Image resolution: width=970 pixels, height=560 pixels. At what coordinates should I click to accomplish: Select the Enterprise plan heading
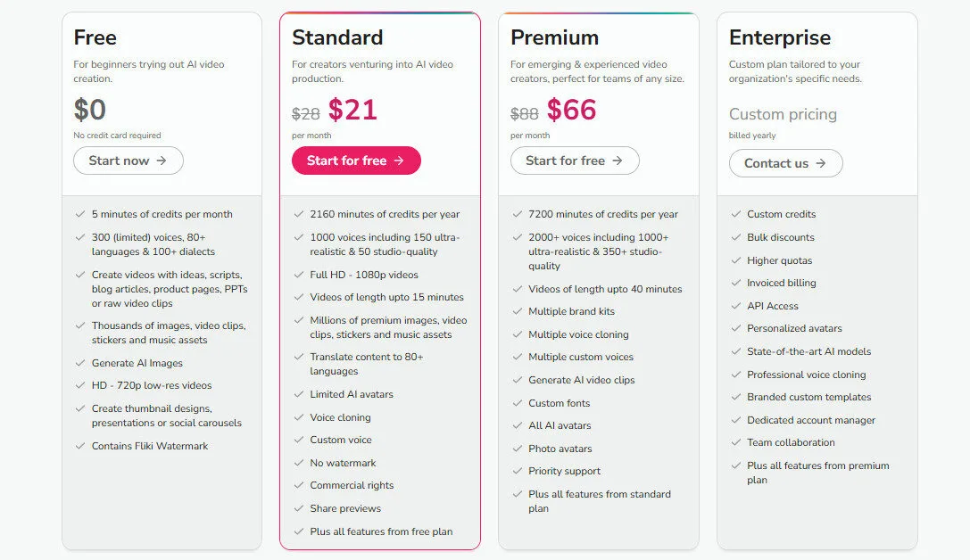pyautogui.click(x=780, y=38)
